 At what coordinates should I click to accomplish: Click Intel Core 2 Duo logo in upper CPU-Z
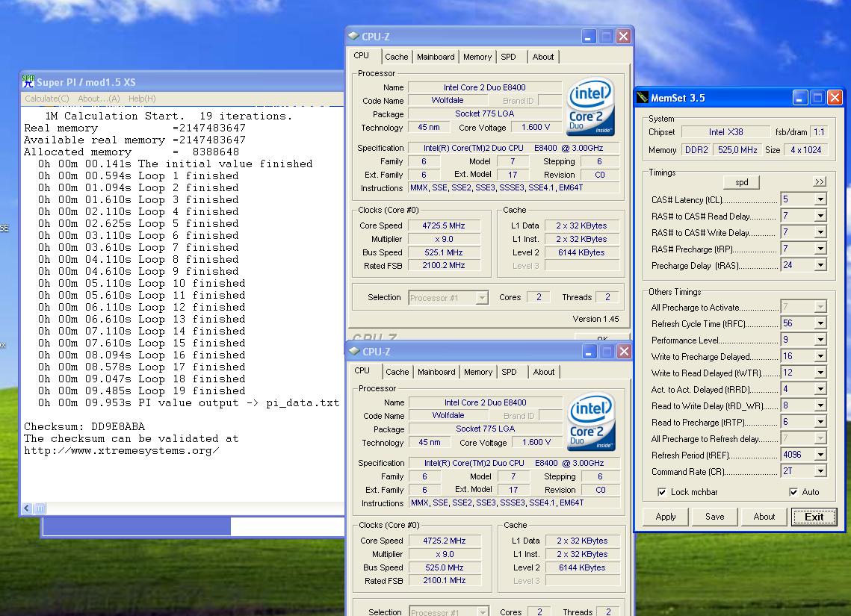[590, 108]
